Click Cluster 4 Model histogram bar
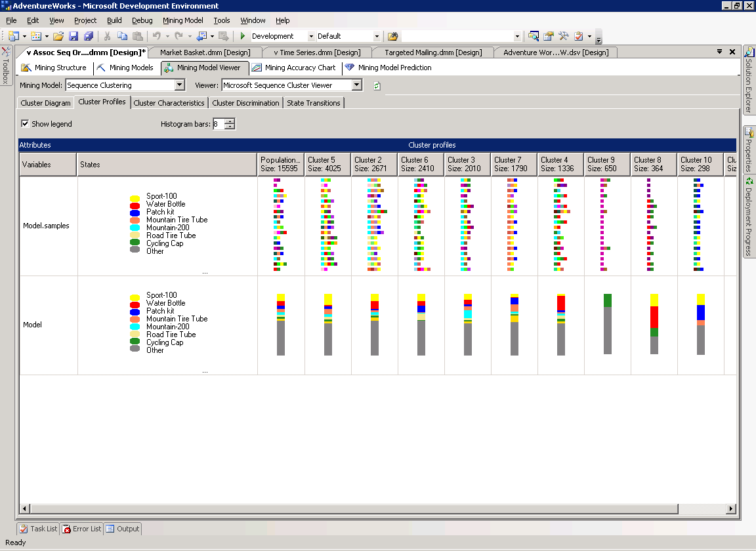The height and width of the screenshot is (551, 756). (x=560, y=325)
